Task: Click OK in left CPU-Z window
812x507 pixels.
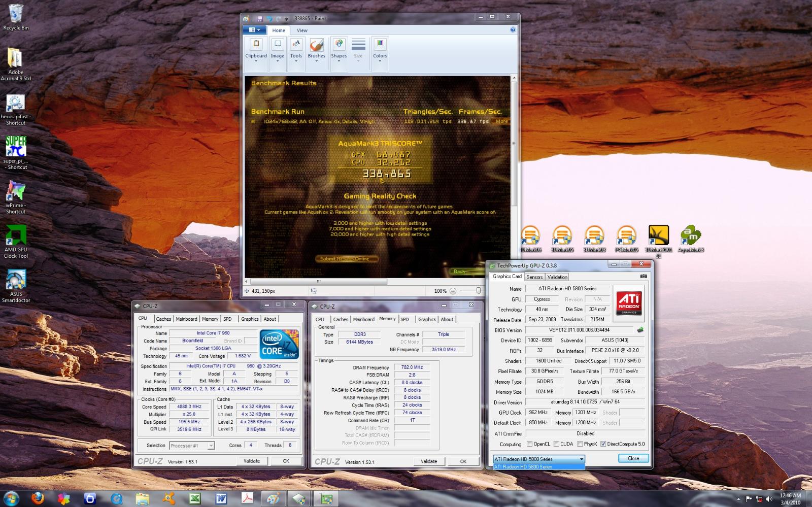Action: (286, 461)
